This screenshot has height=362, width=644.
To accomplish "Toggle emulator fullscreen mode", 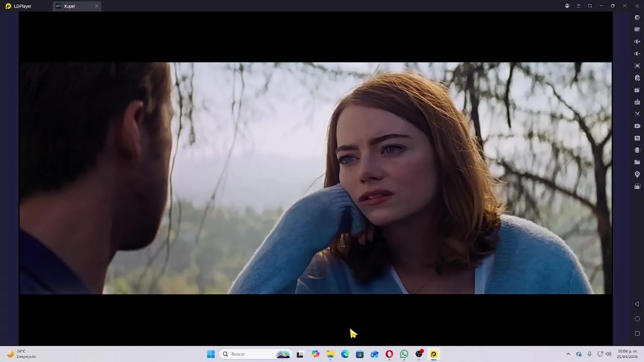I will [637, 66].
